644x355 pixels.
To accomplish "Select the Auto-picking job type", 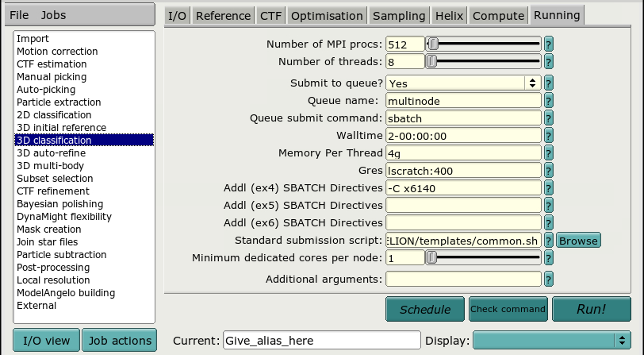I will (84, 90).
